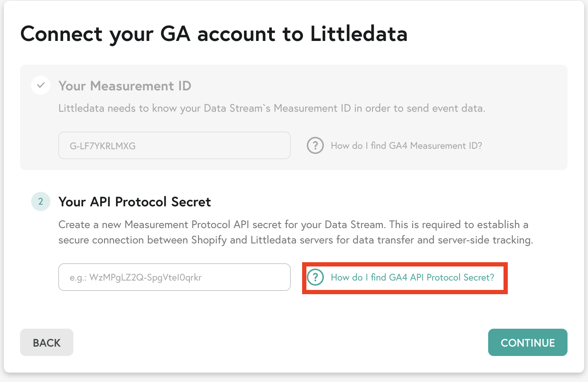
Task: Click the 'Connect your GA account to Littledata' title
Action: [x=214, y=34]
